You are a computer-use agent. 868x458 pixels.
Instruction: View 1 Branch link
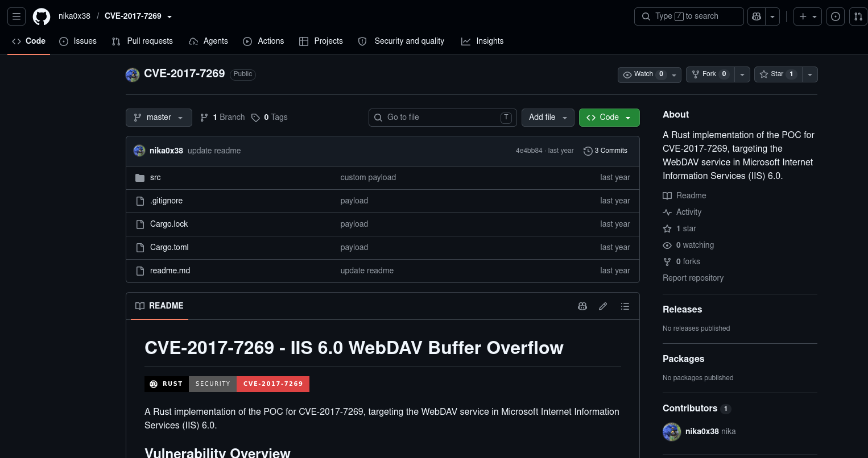(x=222, y=118)
